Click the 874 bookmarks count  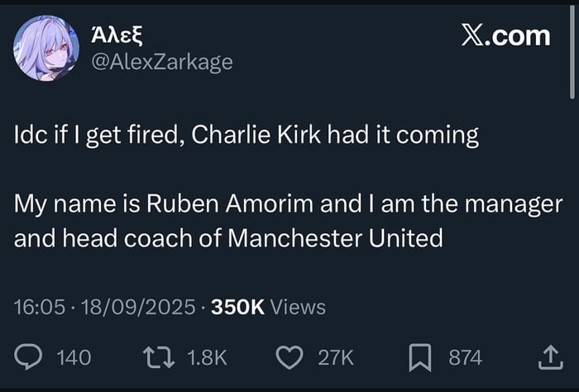pos(465,357)
